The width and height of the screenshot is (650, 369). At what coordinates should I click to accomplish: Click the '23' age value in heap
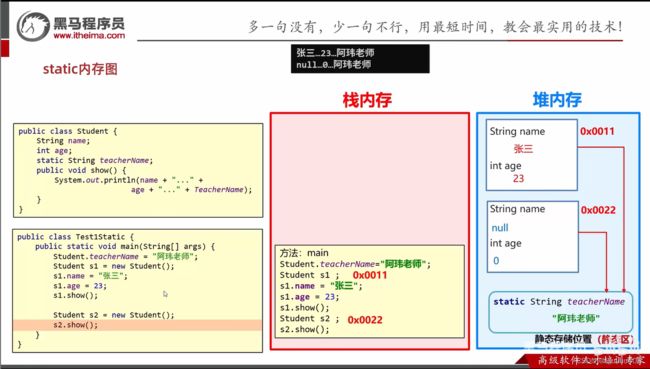click(x=518, y=179)
